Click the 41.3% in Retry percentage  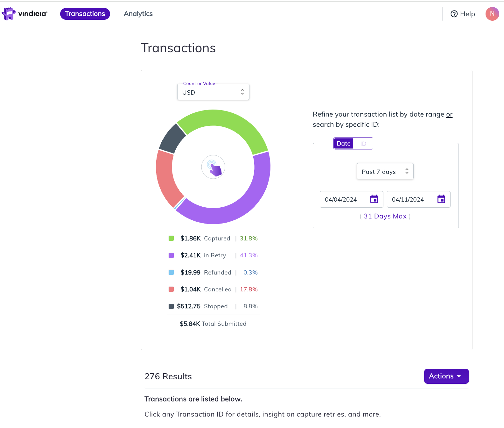click(x=249, y=255)
